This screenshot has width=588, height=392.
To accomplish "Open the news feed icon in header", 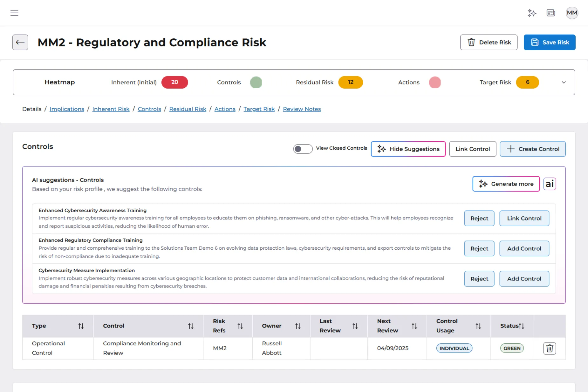I will 550,13.
